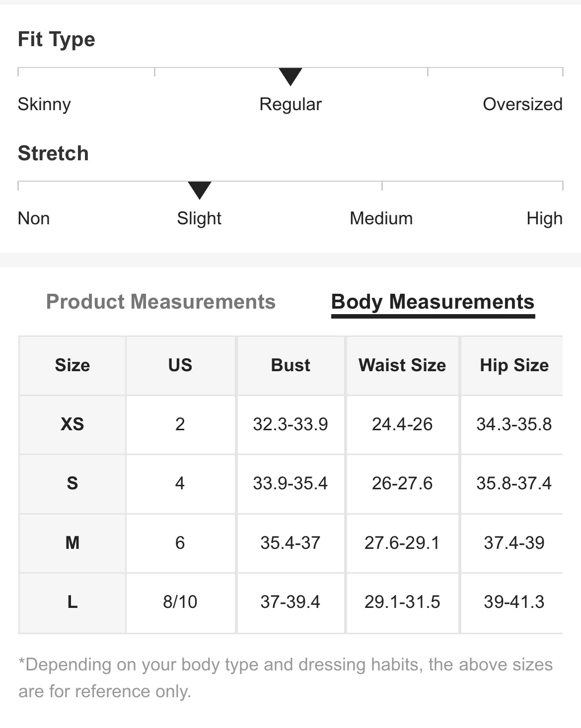Click the Stretch triangle marker at Slight
Screen dimensions: 581x728
pos(200,190)
